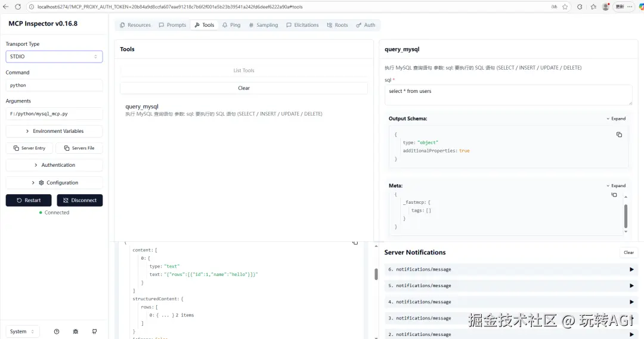
Task: Click the address bar URL
Action: coord(170,7)
